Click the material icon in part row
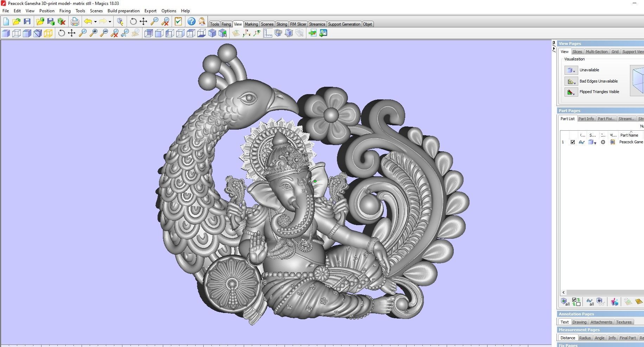This screenshot has width=644, height=347. click(613, 142)
